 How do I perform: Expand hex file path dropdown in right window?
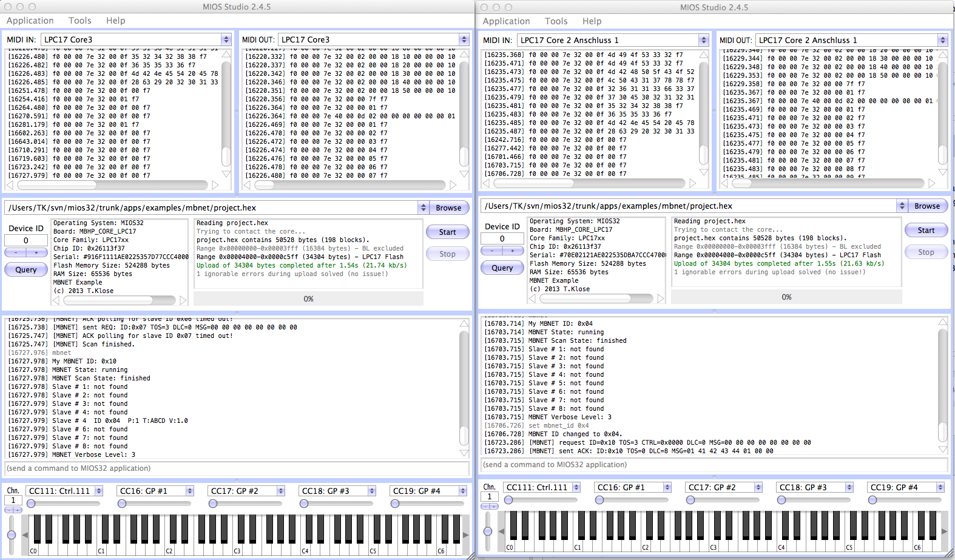click(902, 206)
